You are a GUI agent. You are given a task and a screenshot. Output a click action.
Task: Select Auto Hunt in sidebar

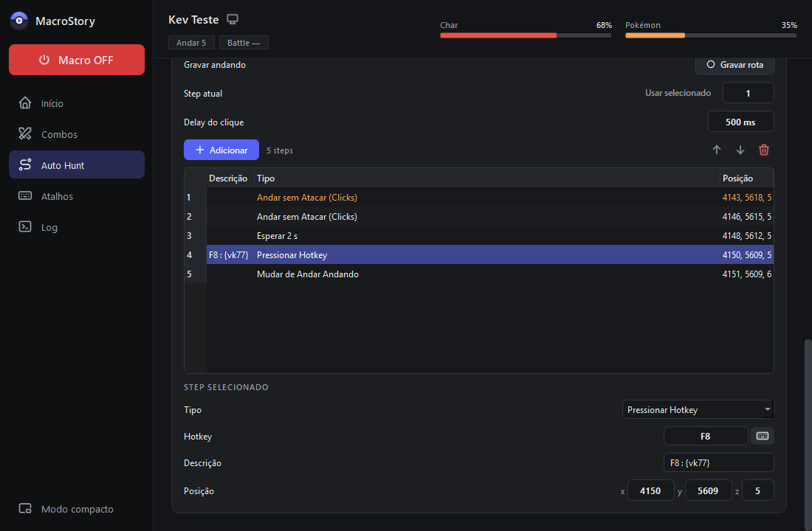[77, 165]
